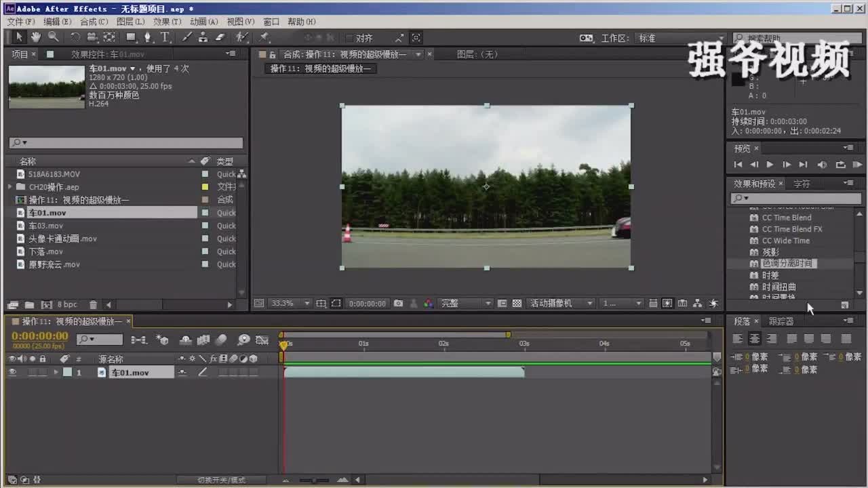The height and width of the screenshot is (488, 868).
Task: Select the Zoom magnifier tool
Action: point(53,37)
